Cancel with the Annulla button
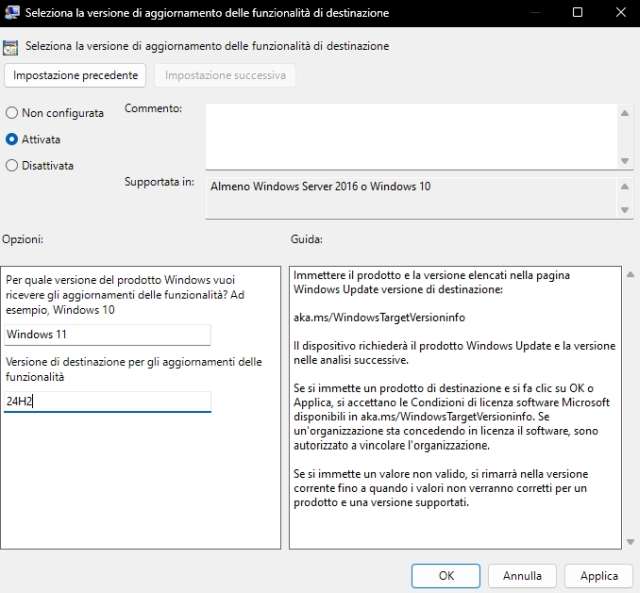The image size is (640, 593). [522, 576]
